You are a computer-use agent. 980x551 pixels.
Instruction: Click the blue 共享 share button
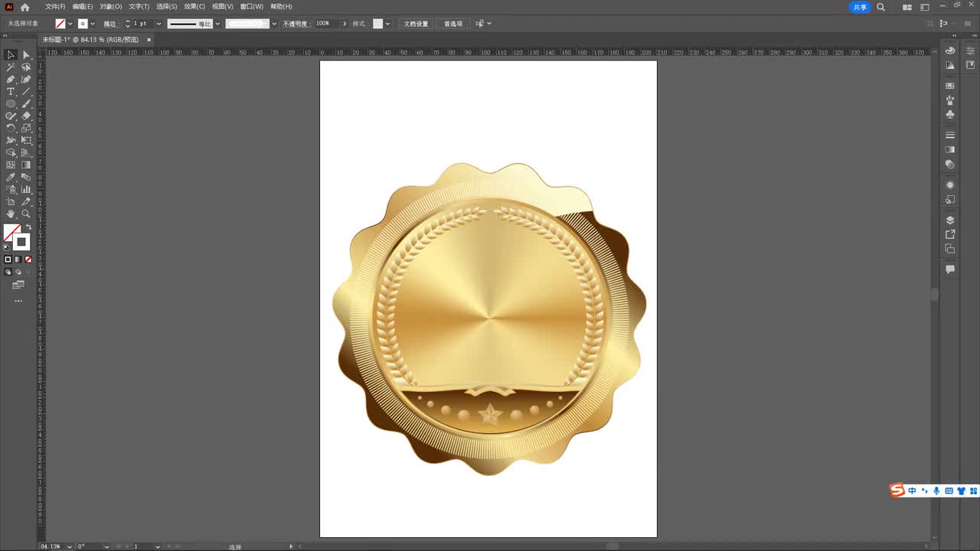tap(861, 7)
